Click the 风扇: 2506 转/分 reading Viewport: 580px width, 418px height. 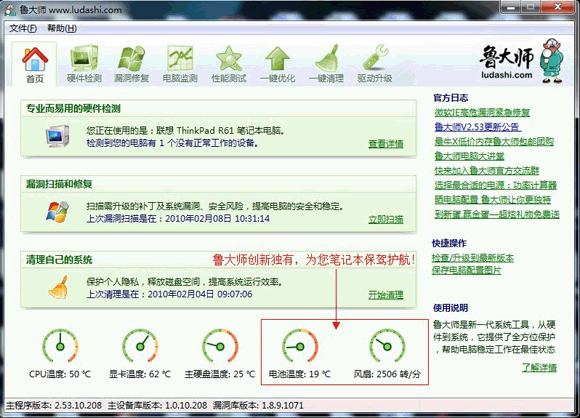coord(387,374)
